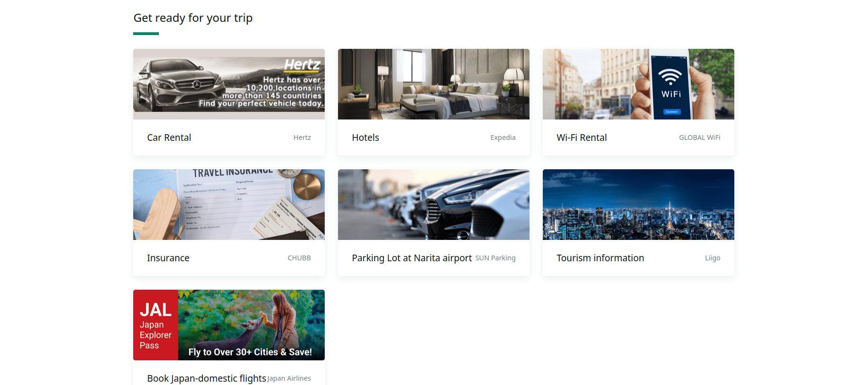Select the Hertz provider label

[x=302, y=137]
